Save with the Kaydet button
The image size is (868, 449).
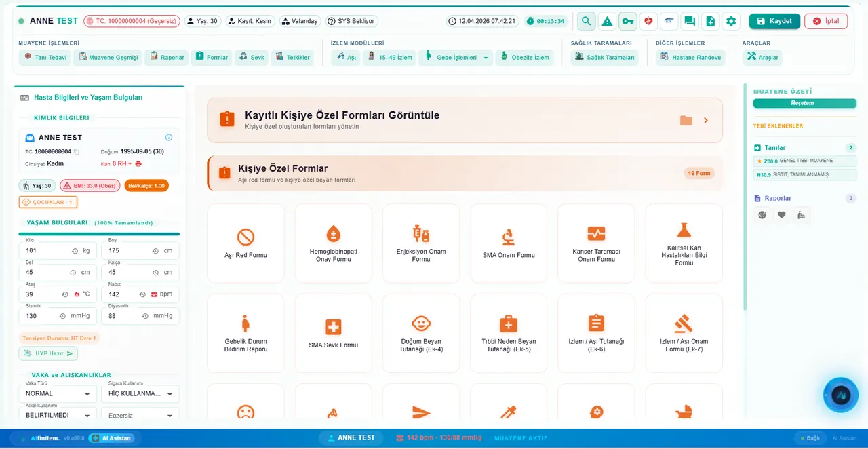774,21
